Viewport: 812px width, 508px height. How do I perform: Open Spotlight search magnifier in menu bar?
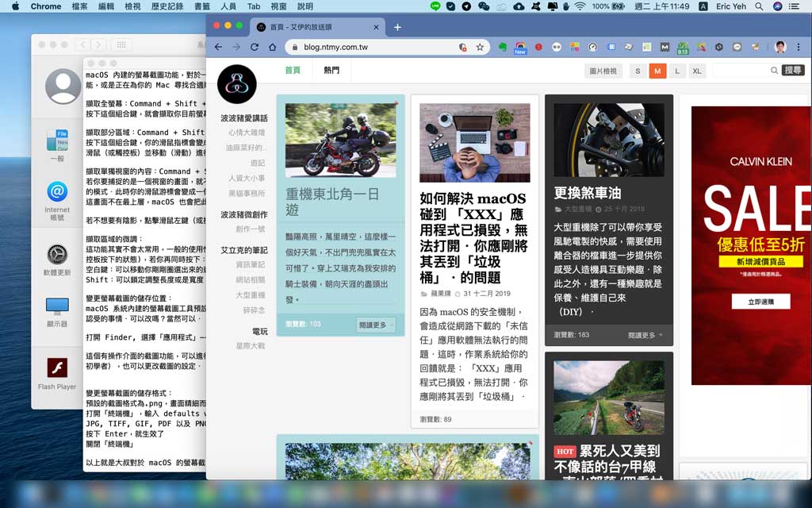tap(759, 6)
